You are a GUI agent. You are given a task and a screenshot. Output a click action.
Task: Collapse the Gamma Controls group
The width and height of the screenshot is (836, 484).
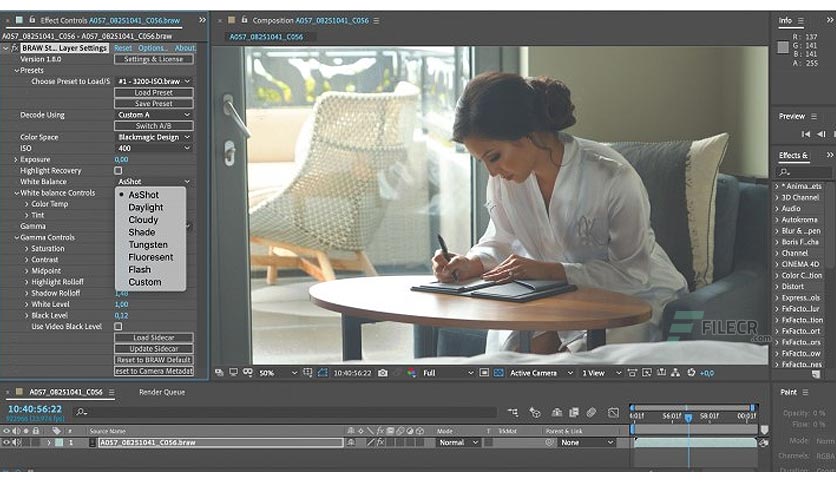click(17, 237)
